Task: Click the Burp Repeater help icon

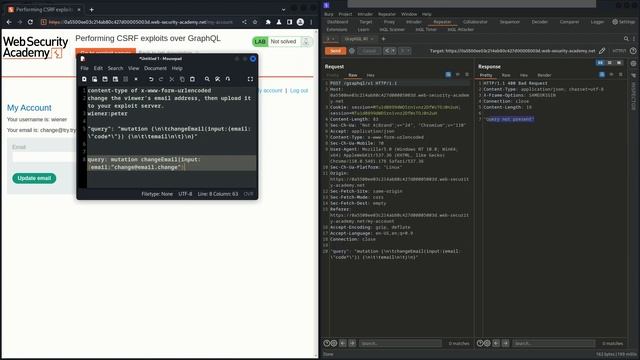Action: [633, 51]
